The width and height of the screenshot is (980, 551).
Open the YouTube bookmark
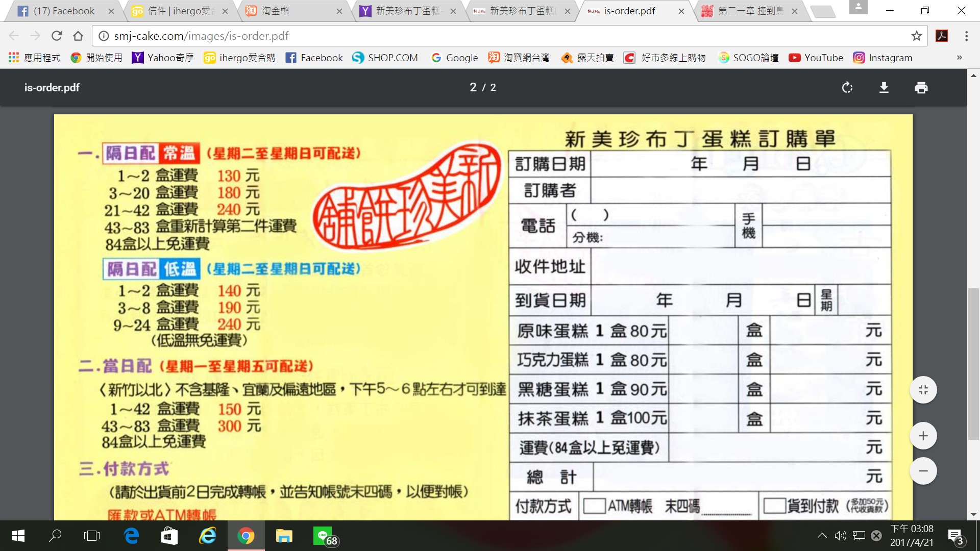click(816, 58)
